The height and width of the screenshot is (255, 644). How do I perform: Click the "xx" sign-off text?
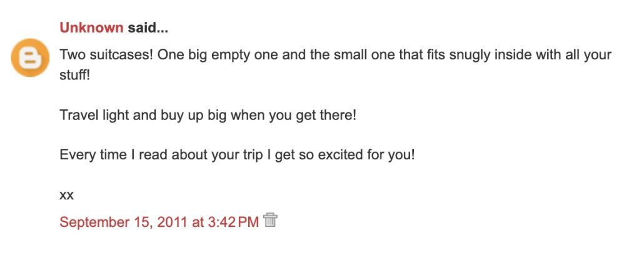pos(66,195)
